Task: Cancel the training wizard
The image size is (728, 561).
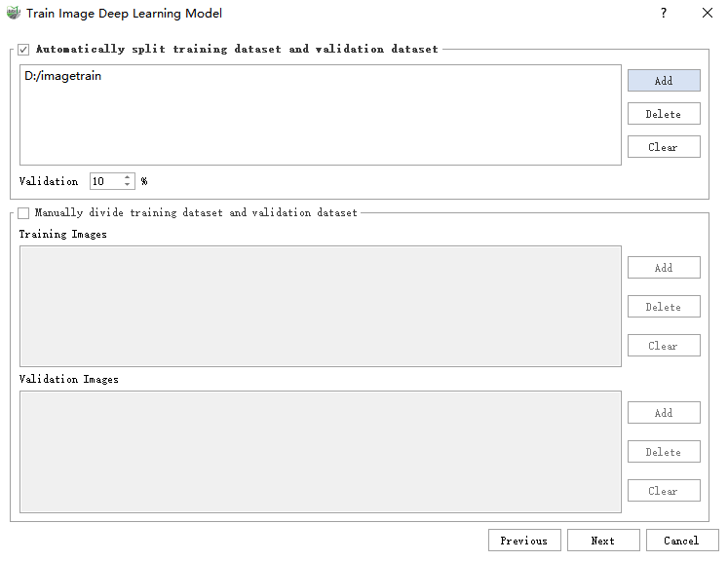Action: (x=681, y=541)
